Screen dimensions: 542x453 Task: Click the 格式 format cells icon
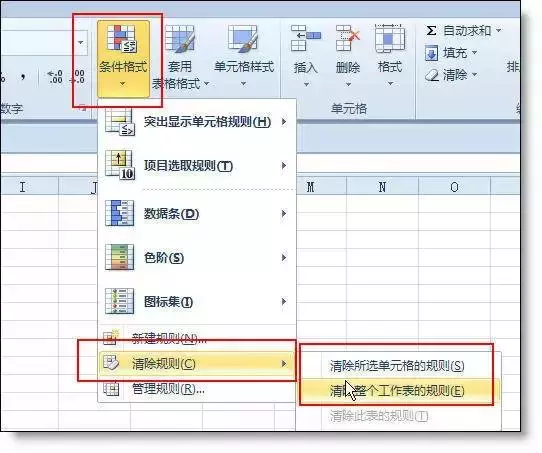pos(390,38)
